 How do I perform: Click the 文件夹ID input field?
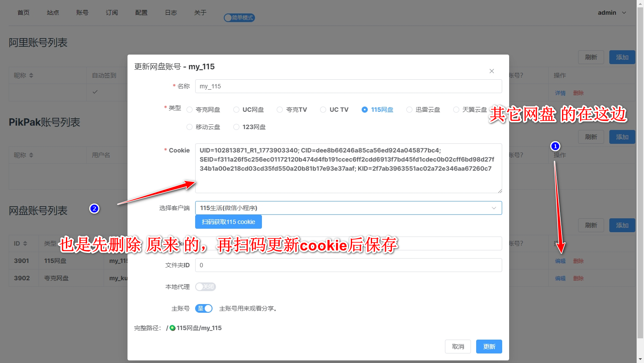pos(348,265)
